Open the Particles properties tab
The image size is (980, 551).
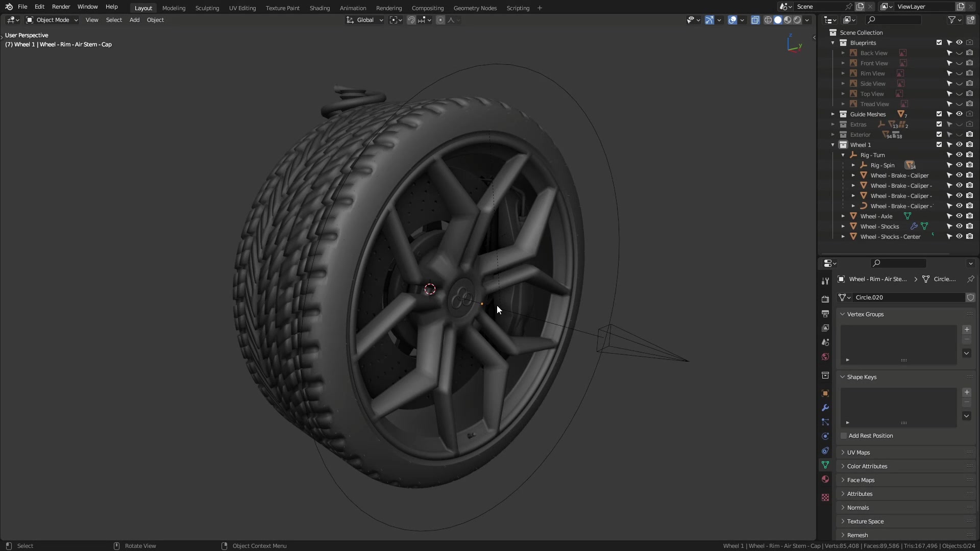pyautogui.click(x=825, y=422)
